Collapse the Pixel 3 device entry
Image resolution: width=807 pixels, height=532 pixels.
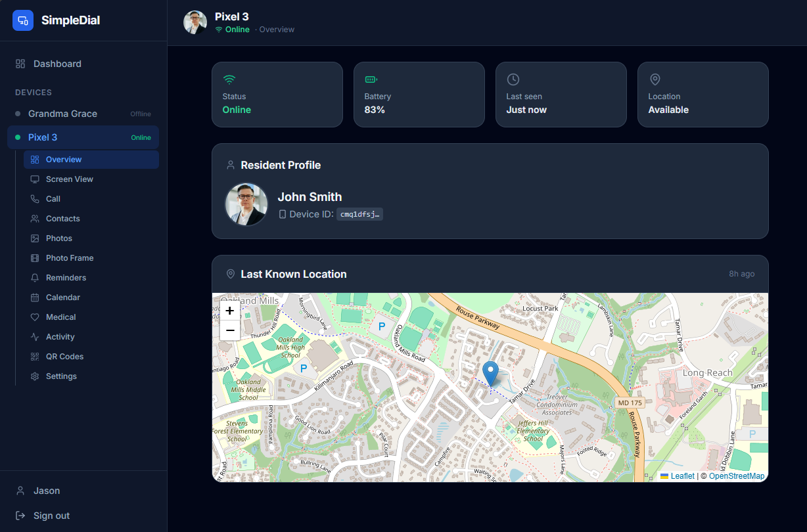pos(83,137)
